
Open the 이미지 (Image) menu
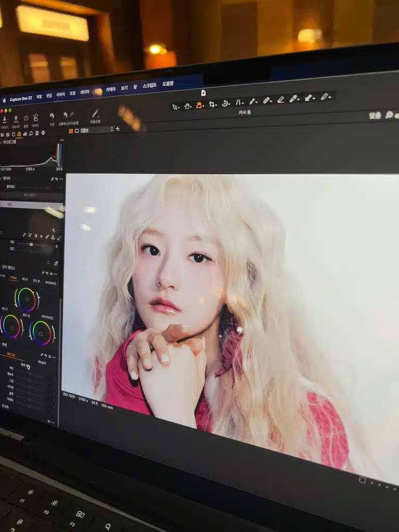pos(60,95)
